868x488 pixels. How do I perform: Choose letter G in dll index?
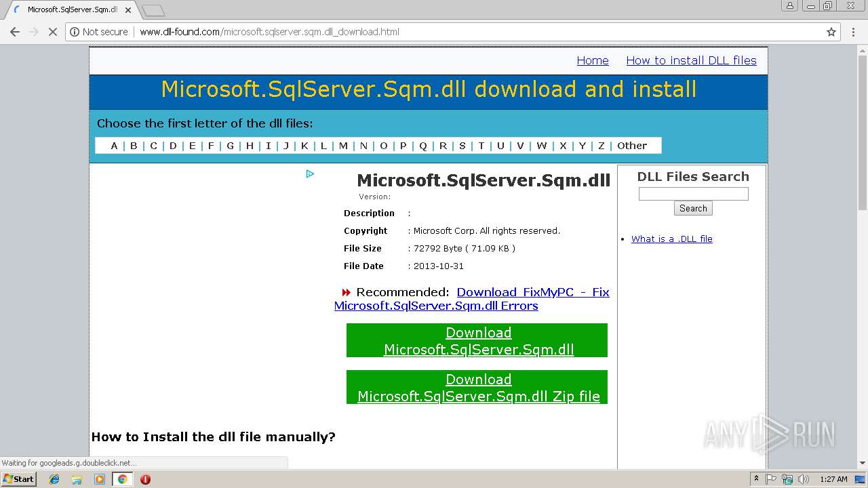(230, 146)
